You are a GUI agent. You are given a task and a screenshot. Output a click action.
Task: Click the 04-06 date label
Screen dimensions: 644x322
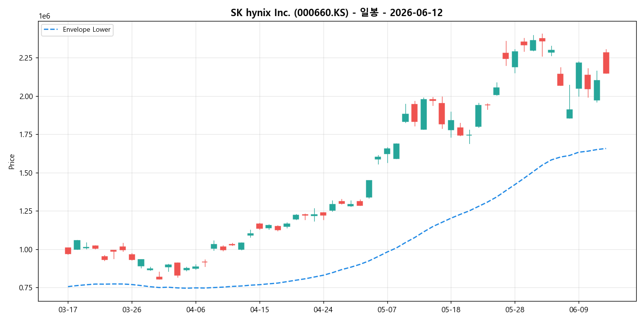(196, 310)
